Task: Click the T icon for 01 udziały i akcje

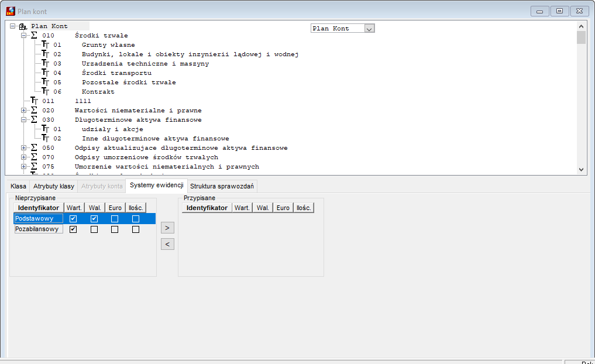Action: pyautogui.click(x=46, y=129)
